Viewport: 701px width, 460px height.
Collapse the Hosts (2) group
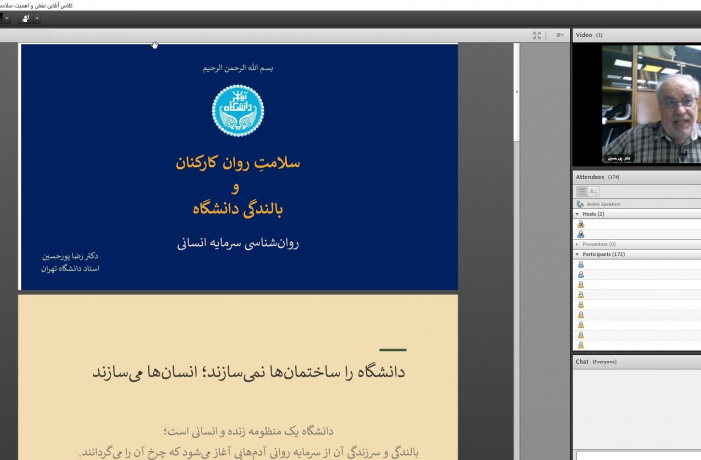tap(577, 214)
